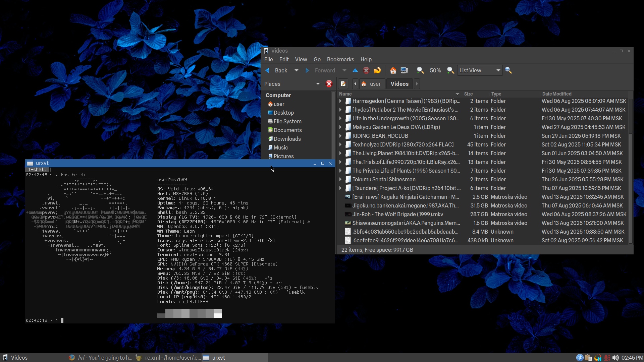This screenshot has height=362, width=644.
Task: Select the Erai-raws Kagaku Ninjatai Gatchaman file
Action: [405, 197]
